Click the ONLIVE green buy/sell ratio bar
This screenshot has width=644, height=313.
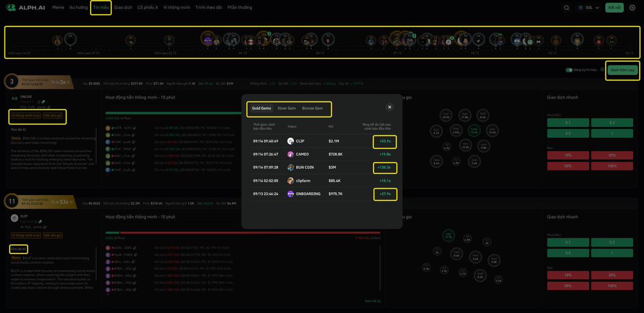point(173,113)
